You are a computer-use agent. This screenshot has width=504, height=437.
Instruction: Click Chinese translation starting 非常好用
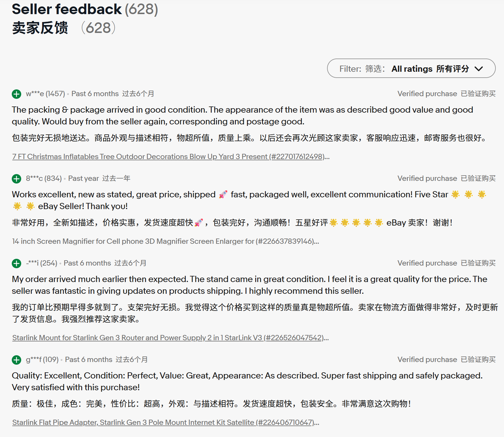232,223
